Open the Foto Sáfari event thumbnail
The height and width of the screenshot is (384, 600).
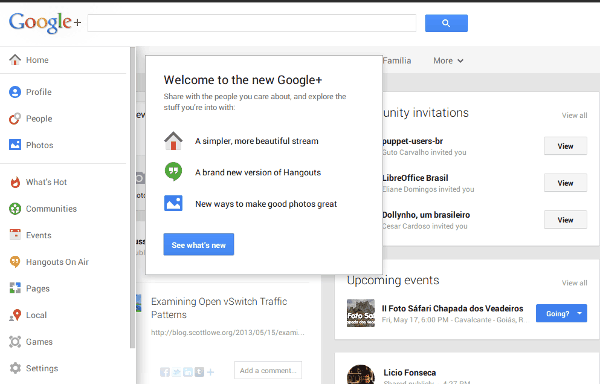pyautogui.click(x=361, y=313)
